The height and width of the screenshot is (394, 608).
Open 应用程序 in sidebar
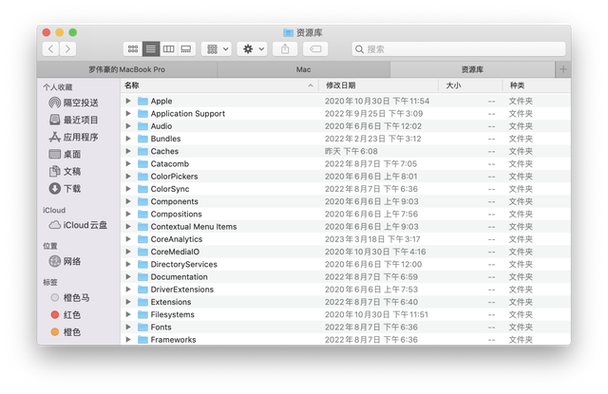pos(74,137)
